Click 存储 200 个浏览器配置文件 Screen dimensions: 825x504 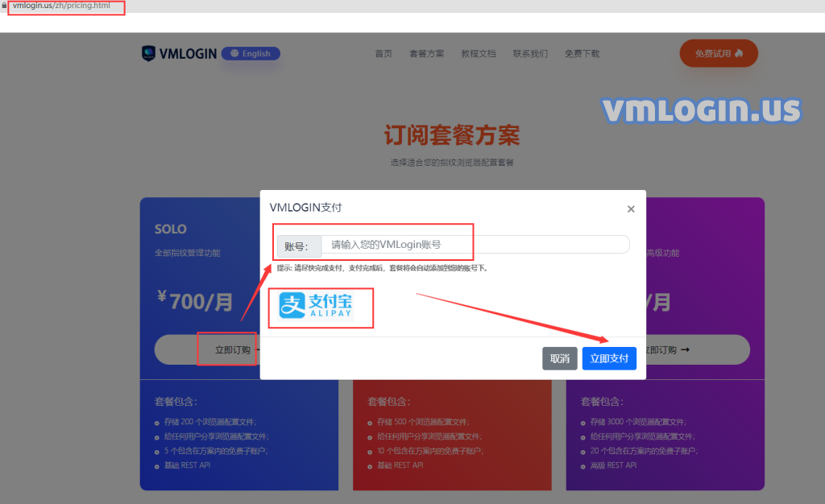pyautogui.click(x=210, y=422)
